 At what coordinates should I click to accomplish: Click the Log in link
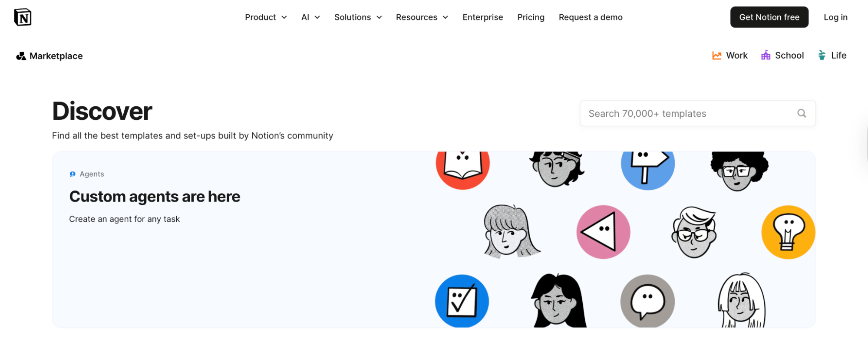point(835,17)
